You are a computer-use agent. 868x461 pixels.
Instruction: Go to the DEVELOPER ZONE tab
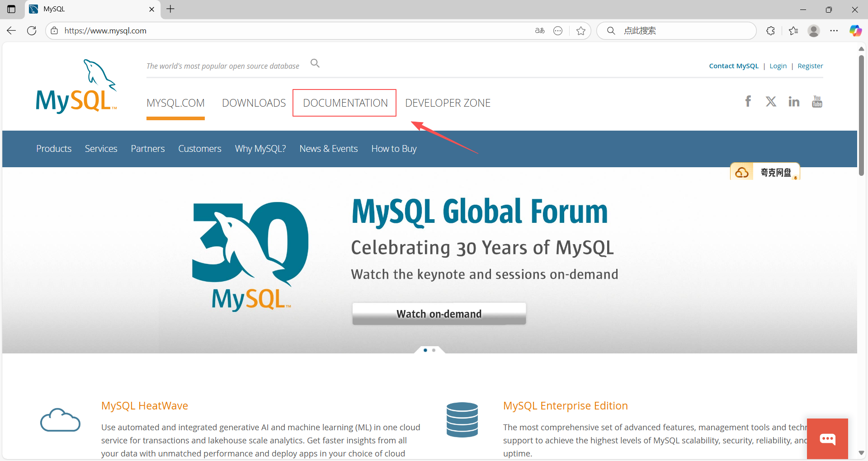[x=448, y=103]
